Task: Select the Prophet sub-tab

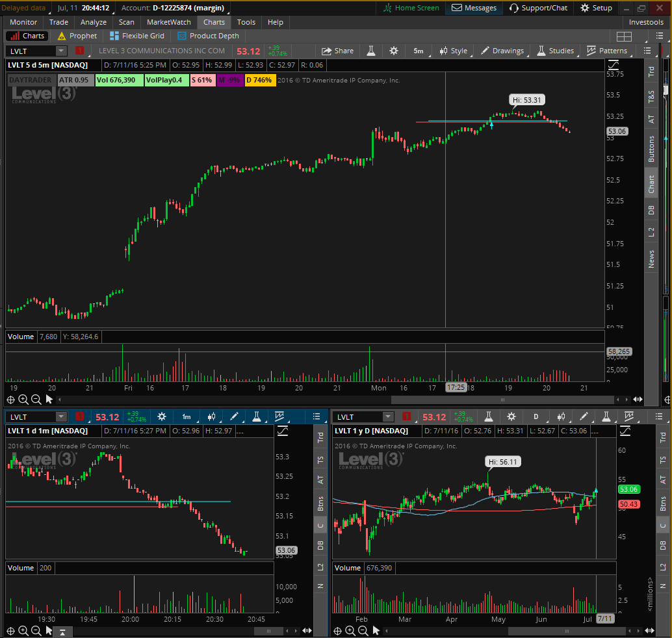Action: click(77, 36)
